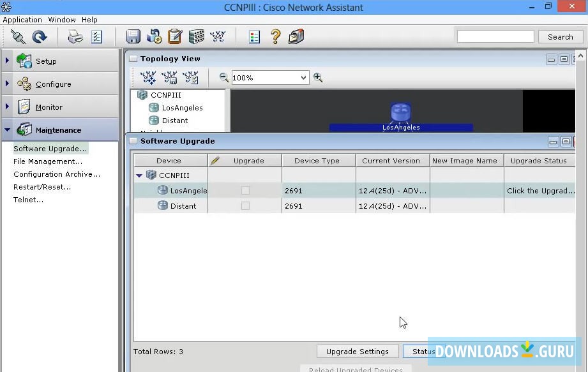Open the Preferences checklist toolbar icon

pos(97,37)
